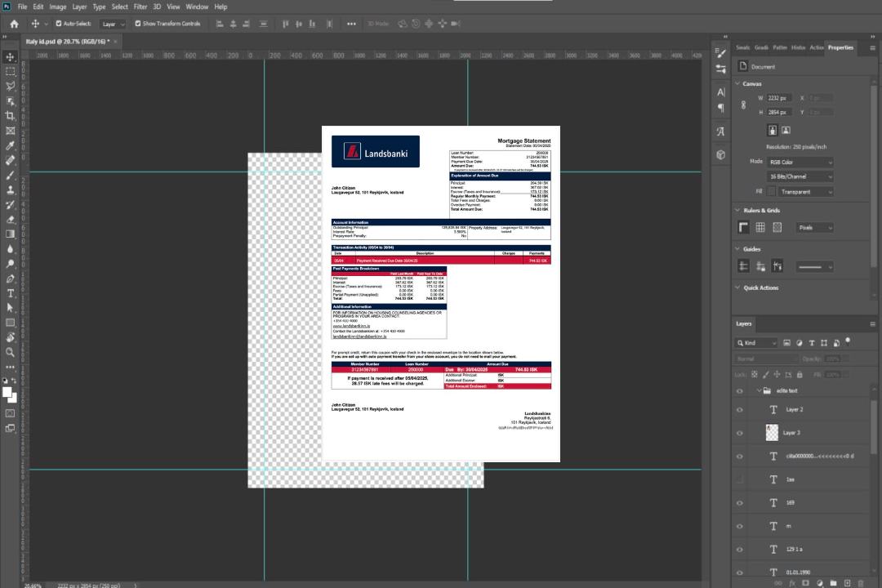Viewport: 882px width, 588px height.
Task: Collapse the Canvas section
Action: (x=737, y=83)
